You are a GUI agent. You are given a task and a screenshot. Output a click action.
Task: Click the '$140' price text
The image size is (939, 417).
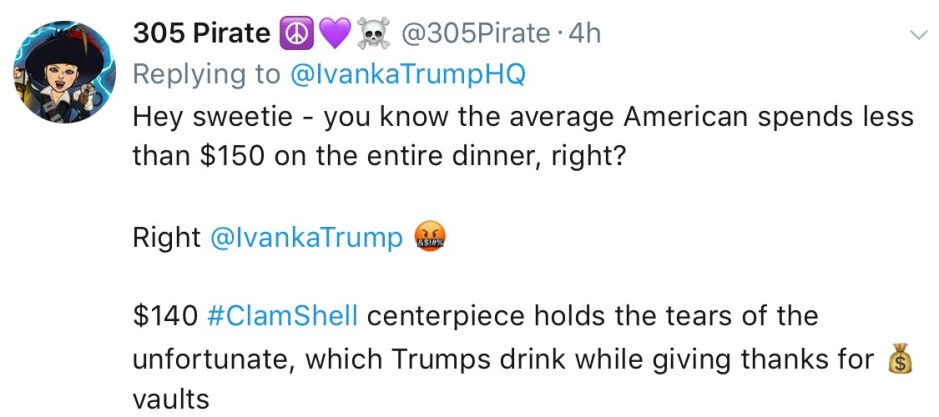164,317
